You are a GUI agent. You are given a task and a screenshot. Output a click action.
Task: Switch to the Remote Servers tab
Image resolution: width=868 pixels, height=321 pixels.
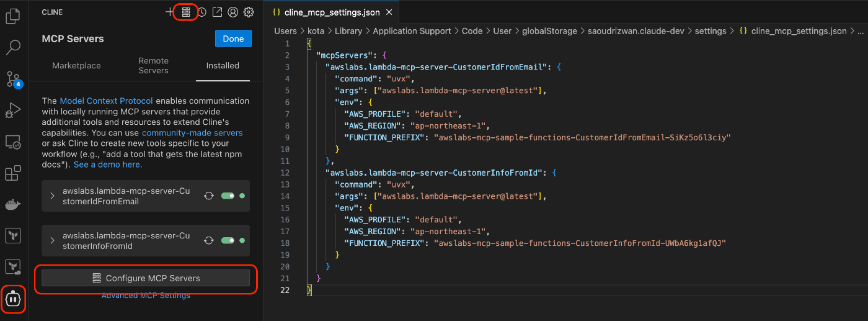(153, 65)
